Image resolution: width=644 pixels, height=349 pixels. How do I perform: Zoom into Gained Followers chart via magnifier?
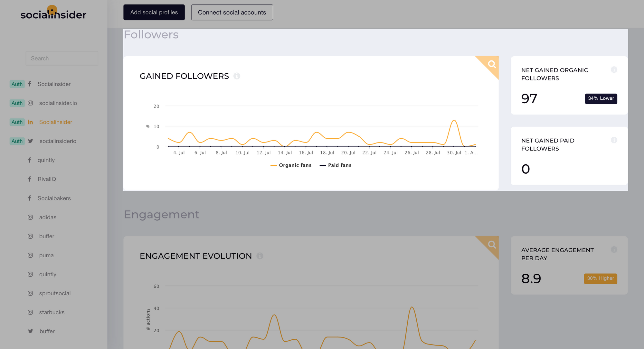(x=491, y=64)
